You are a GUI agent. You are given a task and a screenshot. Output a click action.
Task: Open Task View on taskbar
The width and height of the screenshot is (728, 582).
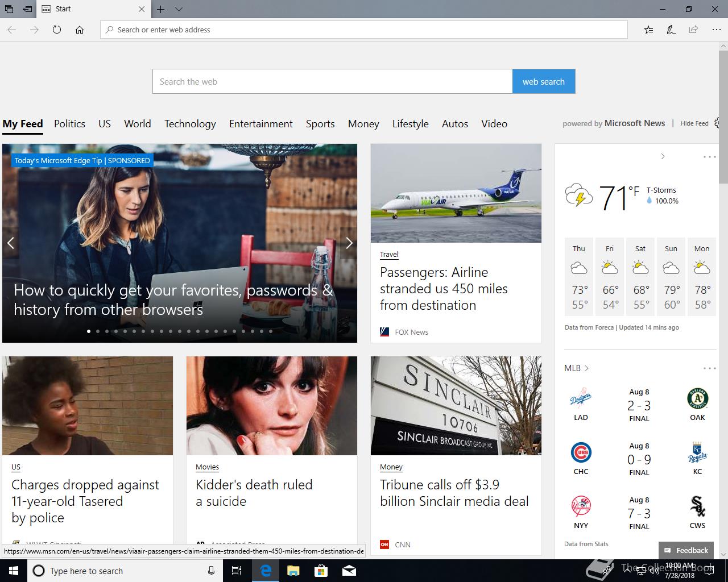click(x=237, y=571)
